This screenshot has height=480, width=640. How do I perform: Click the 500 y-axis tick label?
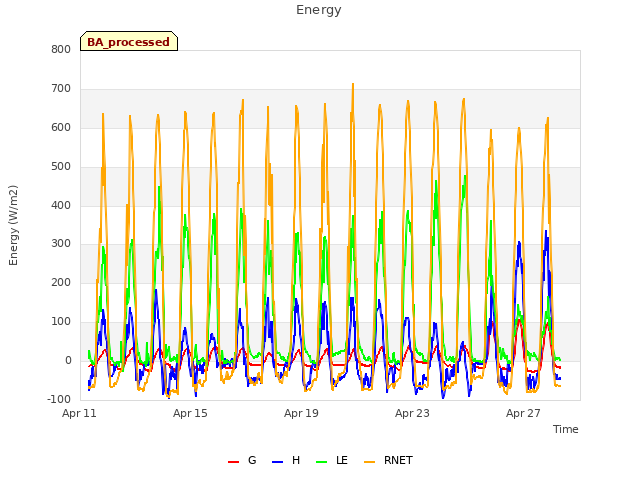[x=61, y=167]
